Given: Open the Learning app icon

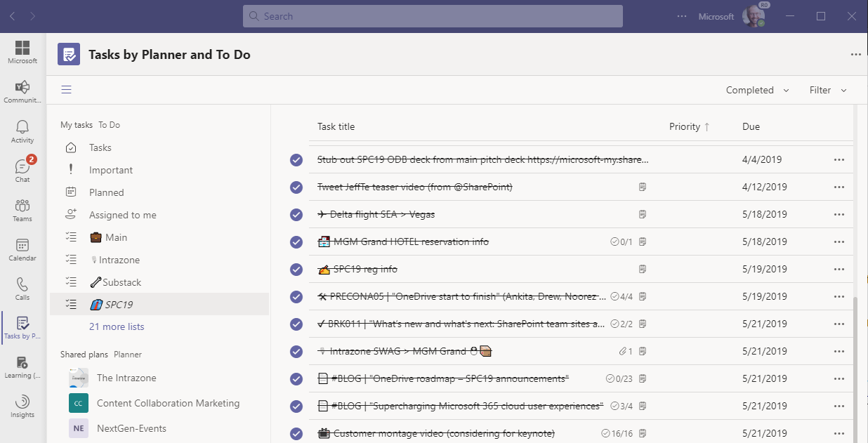Looking at the screenshot, I should tap(22, 366).
